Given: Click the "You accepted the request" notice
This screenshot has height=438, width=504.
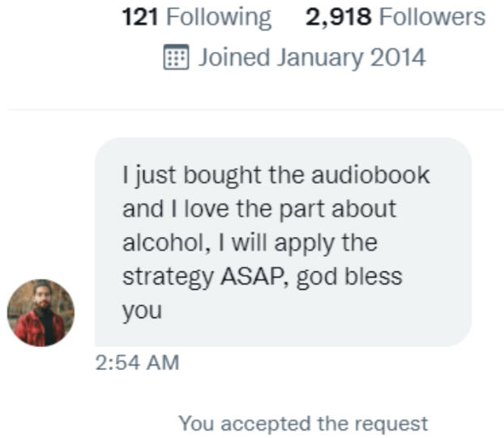Looking at the screenshot, I should point(302,423).
